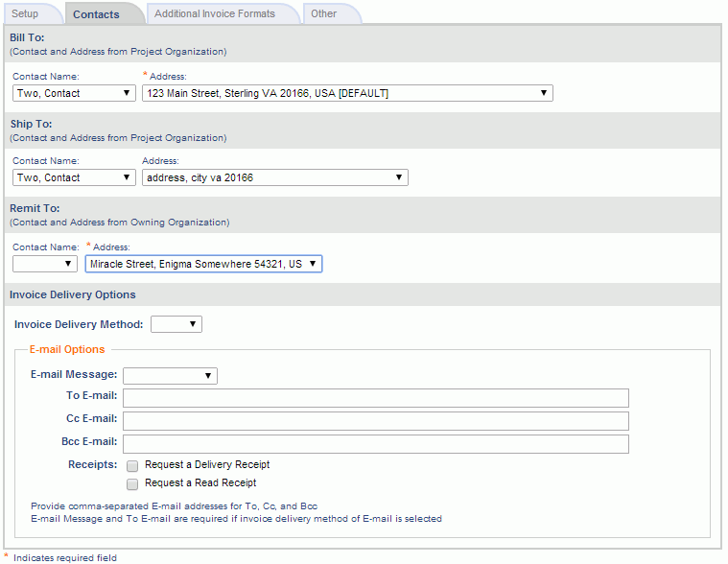Click the Request a Read Receipt label

click(x=200, y=483)
